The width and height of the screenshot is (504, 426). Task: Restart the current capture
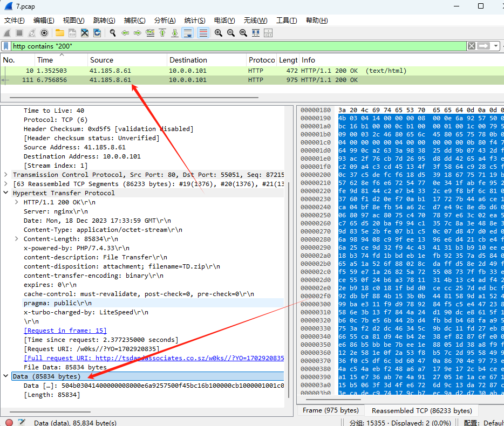pos(31,33)
